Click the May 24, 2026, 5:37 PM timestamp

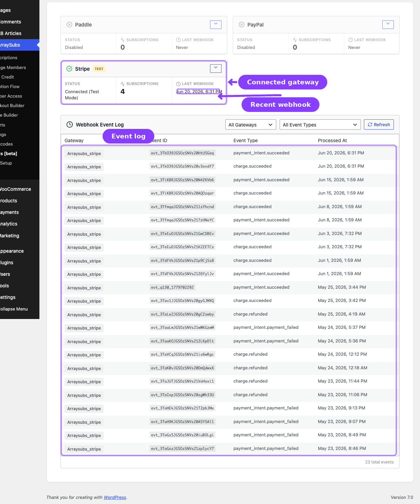point(342,327)
